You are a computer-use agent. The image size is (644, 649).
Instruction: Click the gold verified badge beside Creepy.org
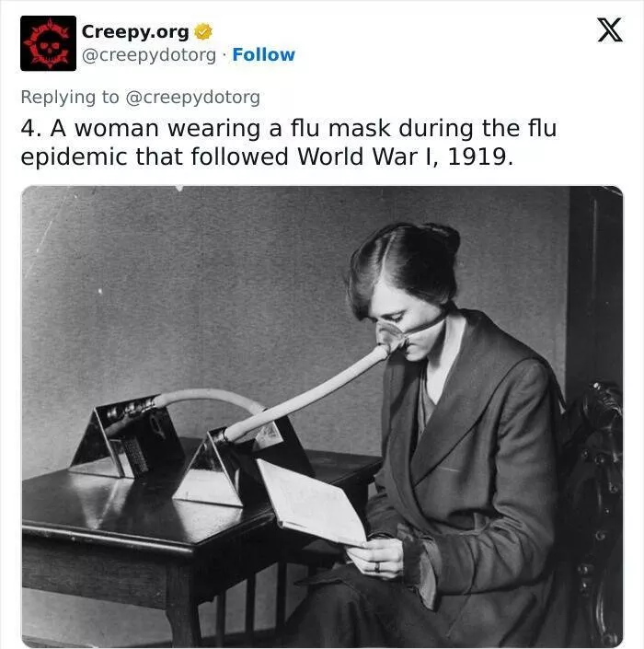pos(203,32)
